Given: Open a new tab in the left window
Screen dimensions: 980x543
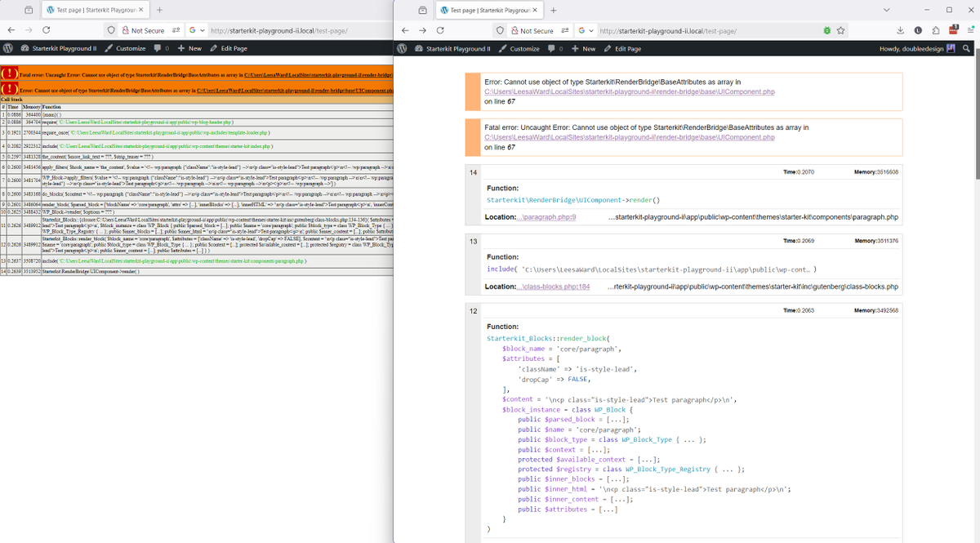Looking at the screenshot, I should (x=160, y=10).
